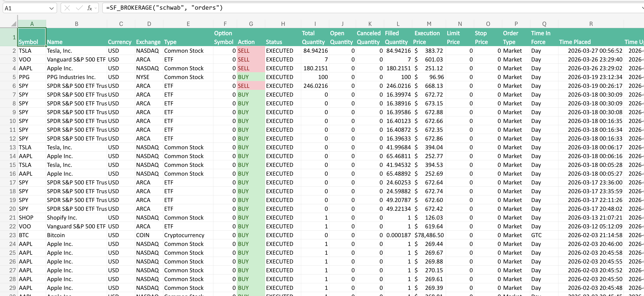This screenshot has width=644, height=296.
Task: Click the BUY action cell for PPG
Action: tap(251, 77)
